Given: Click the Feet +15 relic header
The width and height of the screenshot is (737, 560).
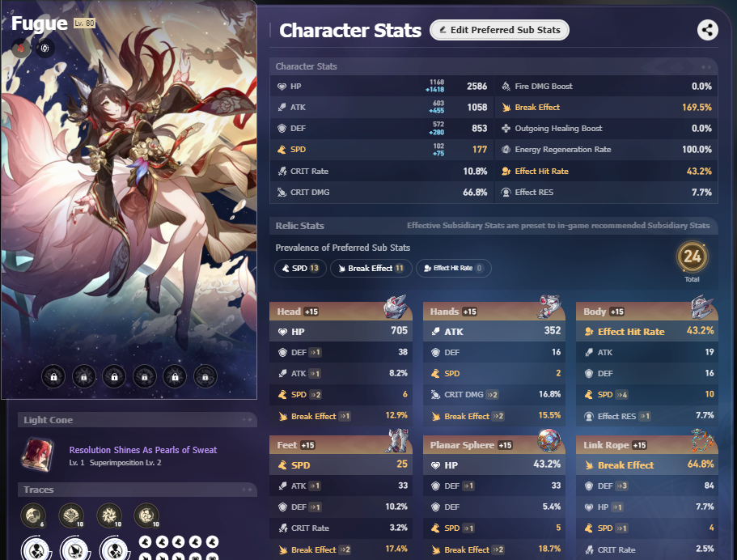Looking at the screenshot, I should (341, 445).
